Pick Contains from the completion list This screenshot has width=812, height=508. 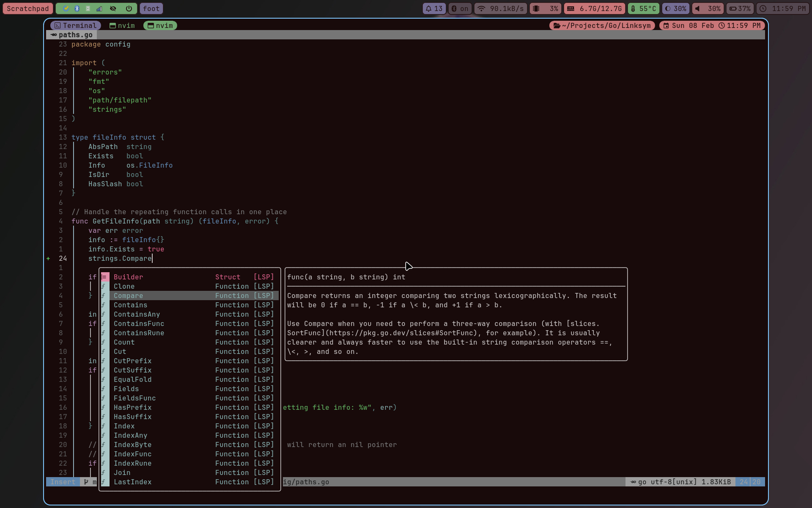point(189,305)
